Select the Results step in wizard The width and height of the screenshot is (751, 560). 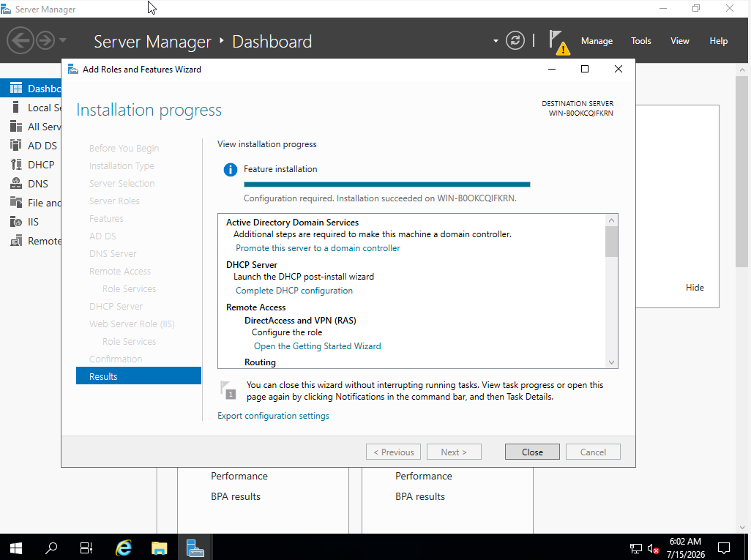(138, 376)
